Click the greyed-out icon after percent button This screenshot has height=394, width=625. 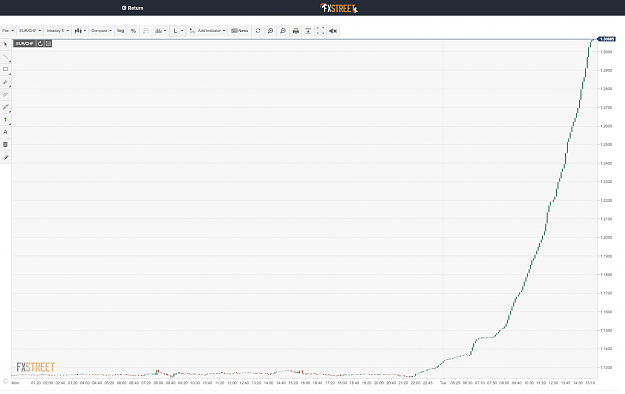pos(146,31)
